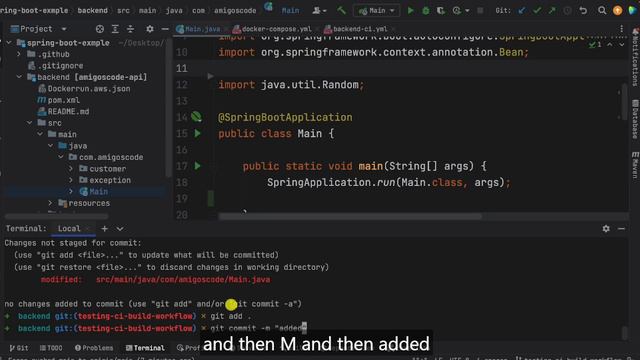Expand the exception package
640x360 pixels.
tap(71, 180)
